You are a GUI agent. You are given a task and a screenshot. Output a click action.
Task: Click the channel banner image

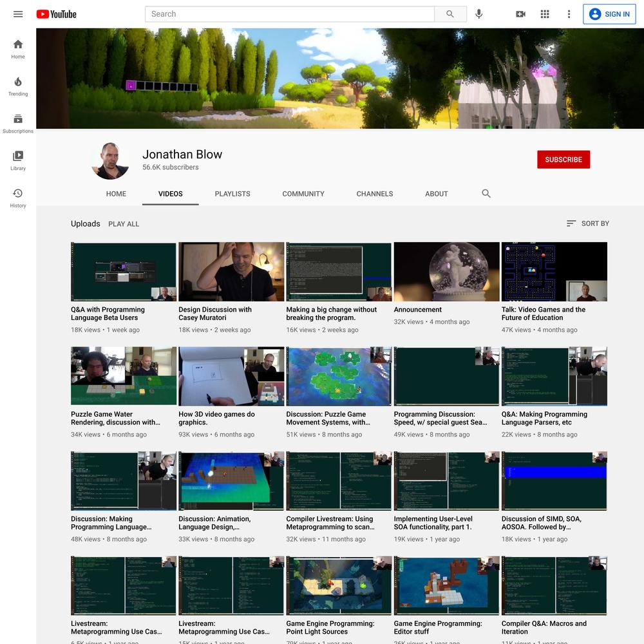coord(339,79)
